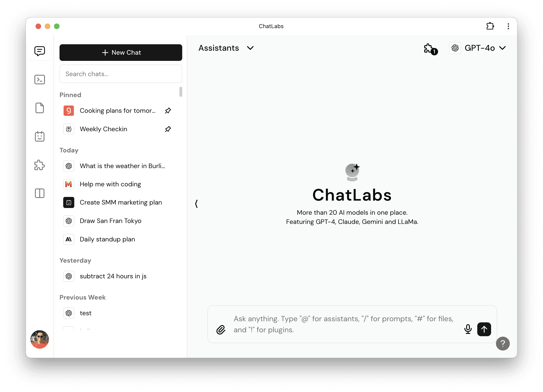Click the Search chats input field

point(121,74)
